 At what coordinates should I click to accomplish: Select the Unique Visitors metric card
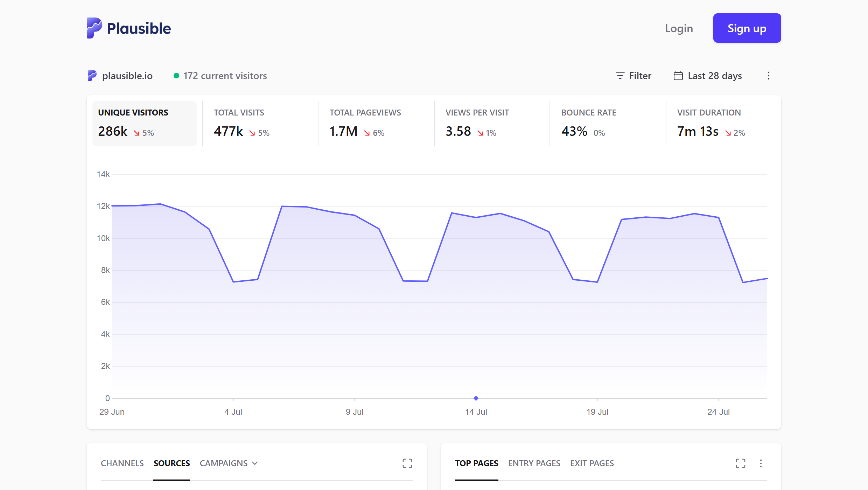(144, 123)
